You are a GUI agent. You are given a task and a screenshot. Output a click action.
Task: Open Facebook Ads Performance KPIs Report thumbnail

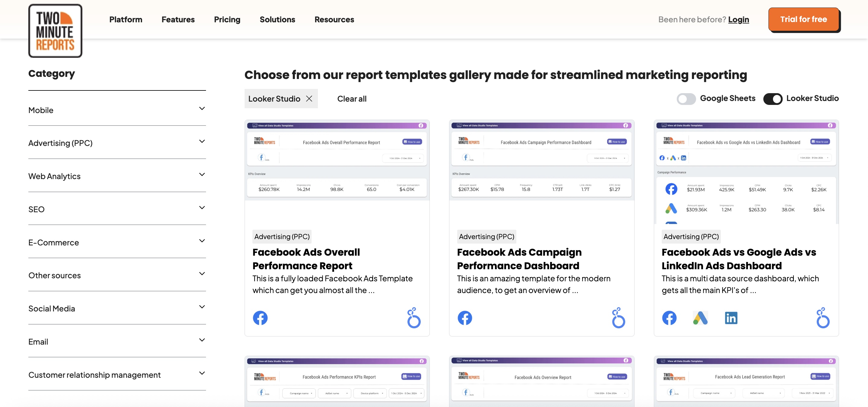pyautogui.click(x=337, y=381)
